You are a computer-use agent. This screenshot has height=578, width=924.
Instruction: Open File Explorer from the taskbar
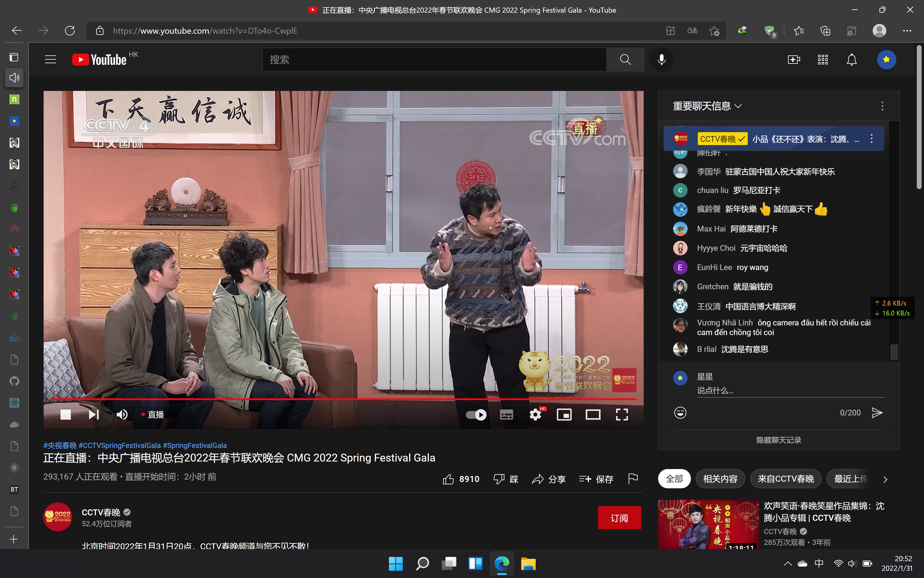point(528,564)
